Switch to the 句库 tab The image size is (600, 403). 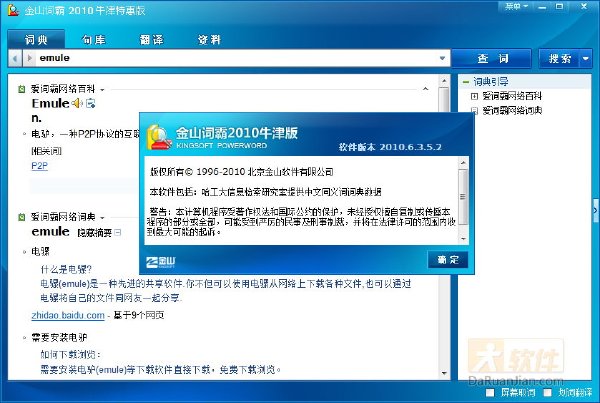[x=93, y=39]
